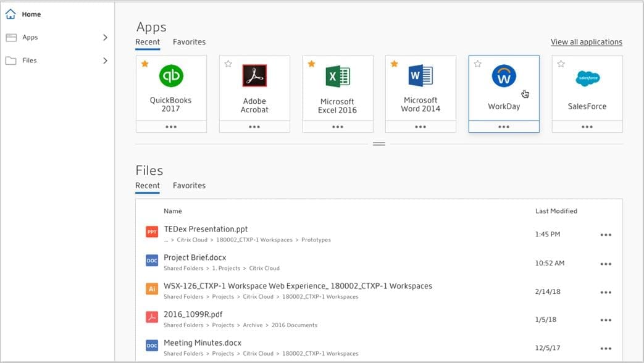Click the Files folder icon in sidebar

[10, 60]
